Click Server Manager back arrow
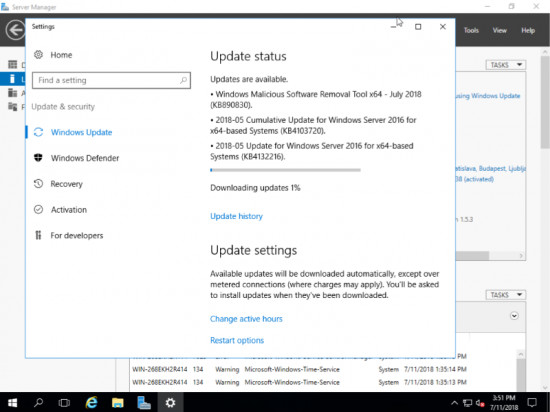The height and width of the screenshot is (412, 550). coord(15,30)
